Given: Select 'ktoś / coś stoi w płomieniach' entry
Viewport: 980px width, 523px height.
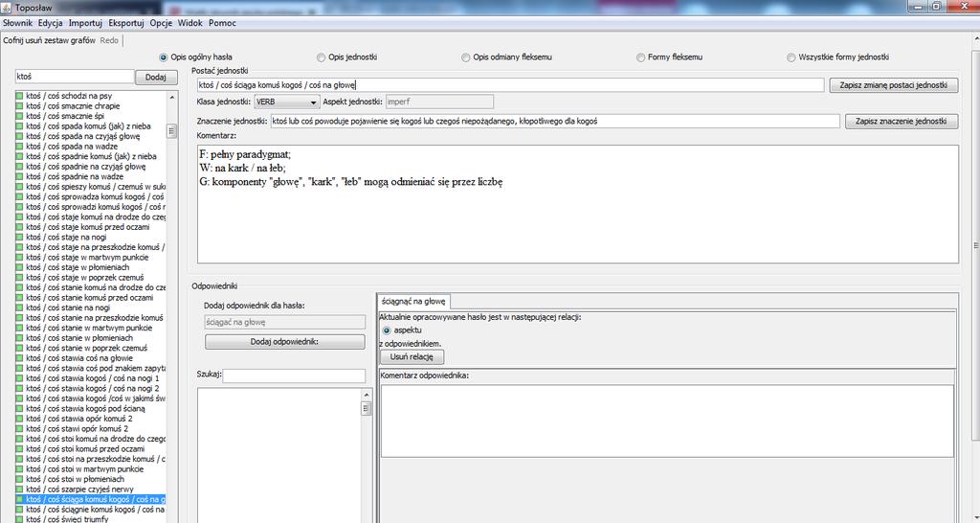Looking at the screenshot, I should point(75,479).
